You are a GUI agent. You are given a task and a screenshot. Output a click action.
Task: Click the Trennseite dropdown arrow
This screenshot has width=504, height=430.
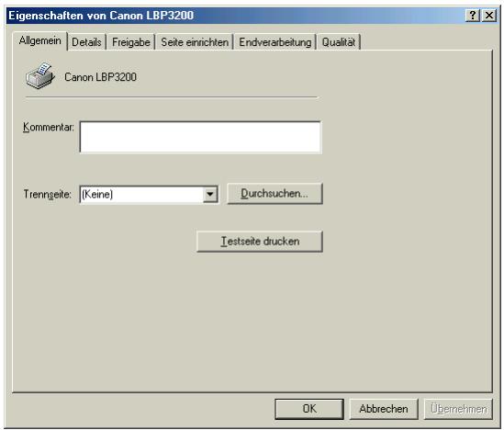(210, 194)
